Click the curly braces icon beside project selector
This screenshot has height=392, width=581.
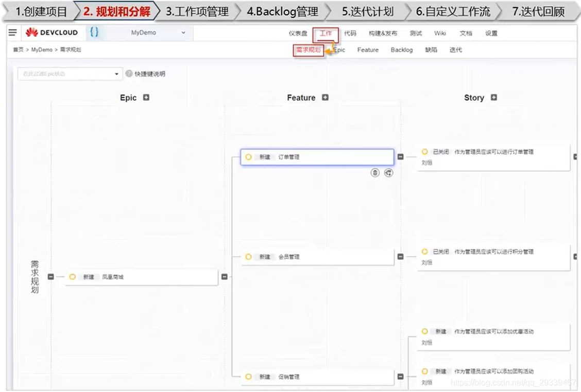(94, 32)
